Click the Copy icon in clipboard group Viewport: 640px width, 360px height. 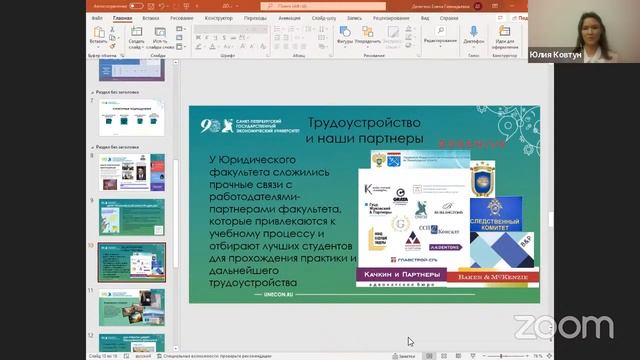pos(112,38)
